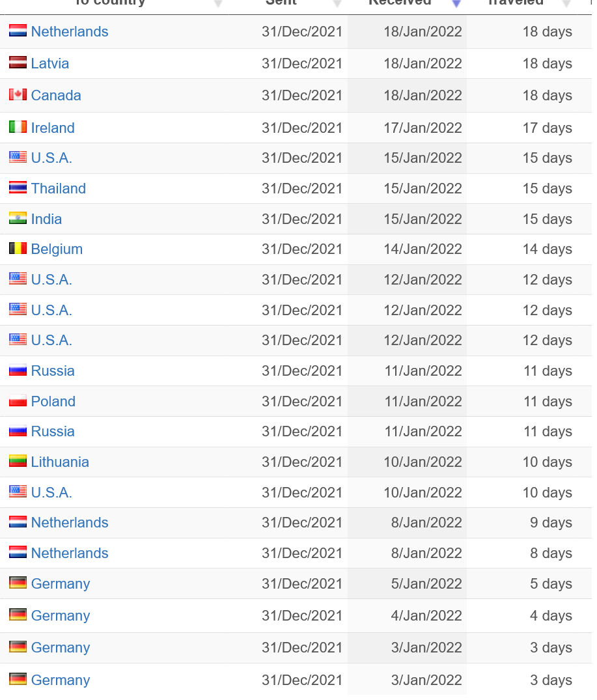
Task: Toggle sort on the Received column arrow
Action: (x=456, y=4)
